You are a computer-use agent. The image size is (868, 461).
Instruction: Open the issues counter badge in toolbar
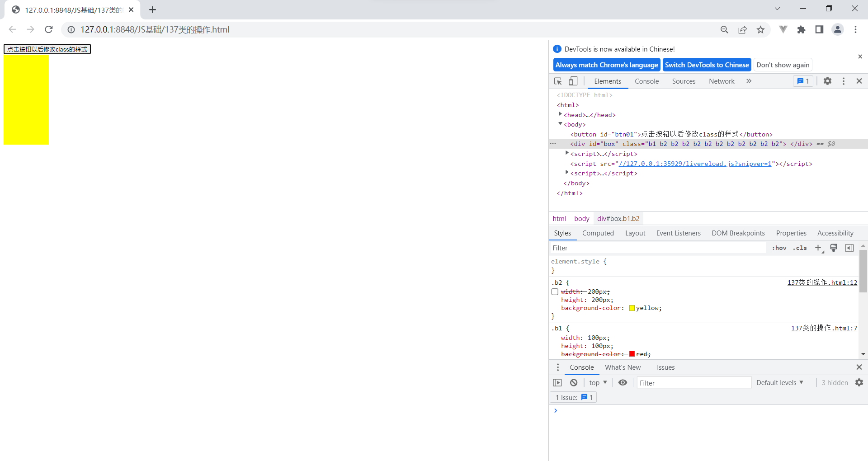pyautogui.click(x=803, y=81)
